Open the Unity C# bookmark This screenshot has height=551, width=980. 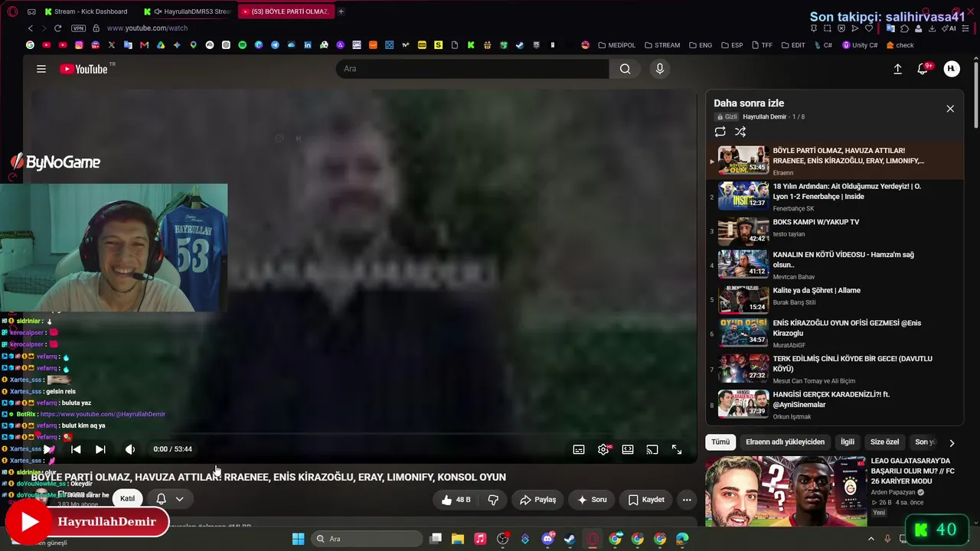pos(860,45)
